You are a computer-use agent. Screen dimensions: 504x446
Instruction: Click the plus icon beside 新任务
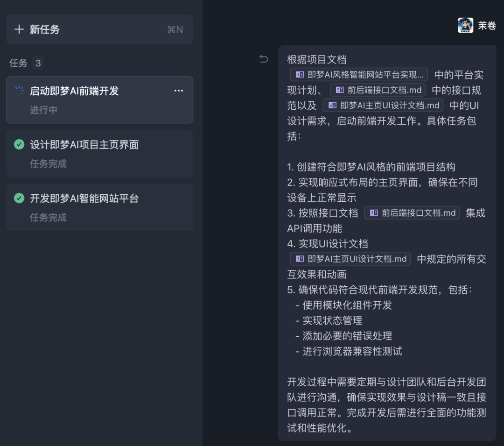click(19, 29)
